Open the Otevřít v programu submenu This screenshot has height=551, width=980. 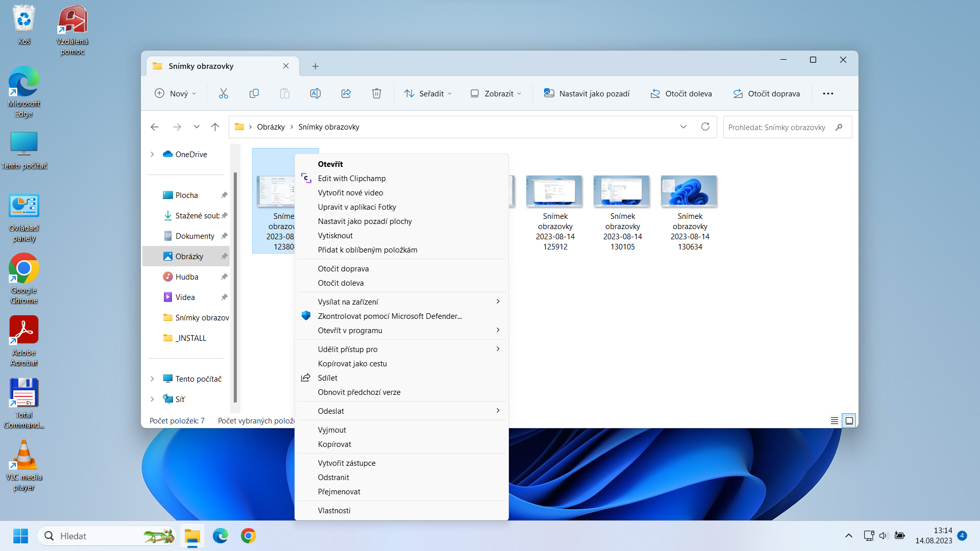coord(350,331)
